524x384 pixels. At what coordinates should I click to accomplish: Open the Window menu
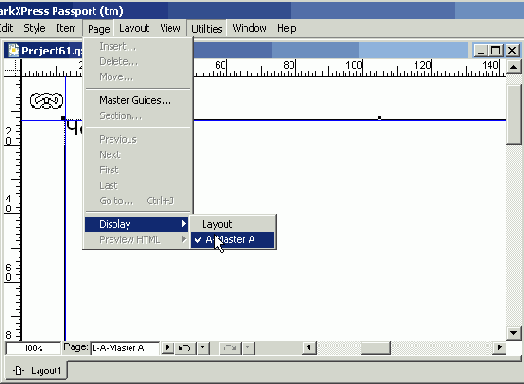(249, 28)
